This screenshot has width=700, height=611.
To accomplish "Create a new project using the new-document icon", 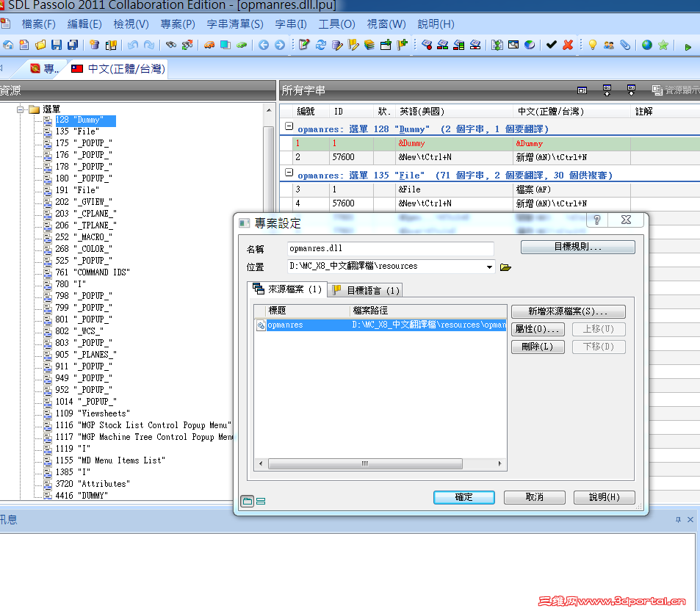I will click(x=24, y=45).
